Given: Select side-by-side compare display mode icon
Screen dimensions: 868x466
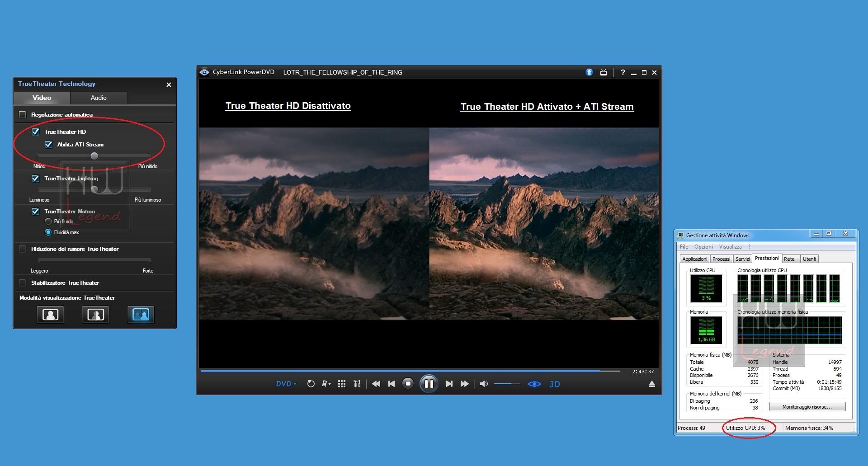Looking at the screenshot, I should (x=141, y=315).
